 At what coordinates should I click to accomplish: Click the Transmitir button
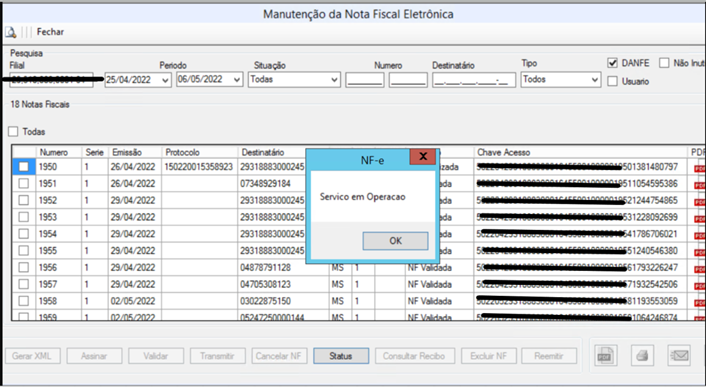pyautogui.click(x=217, y=356)
